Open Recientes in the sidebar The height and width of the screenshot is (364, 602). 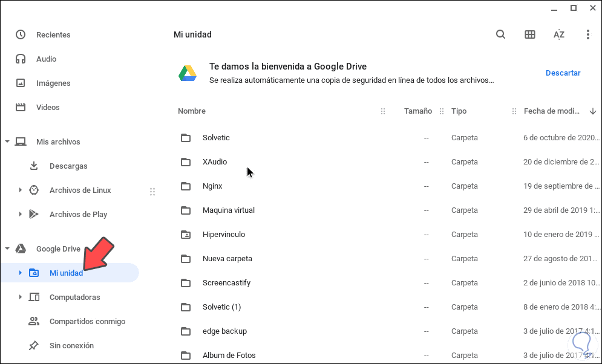53,34
